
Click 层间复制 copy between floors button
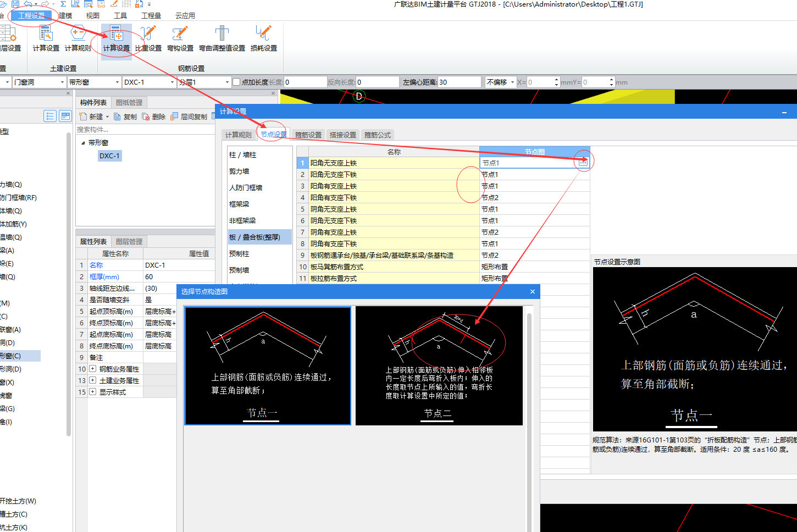(x=189, y=117)
